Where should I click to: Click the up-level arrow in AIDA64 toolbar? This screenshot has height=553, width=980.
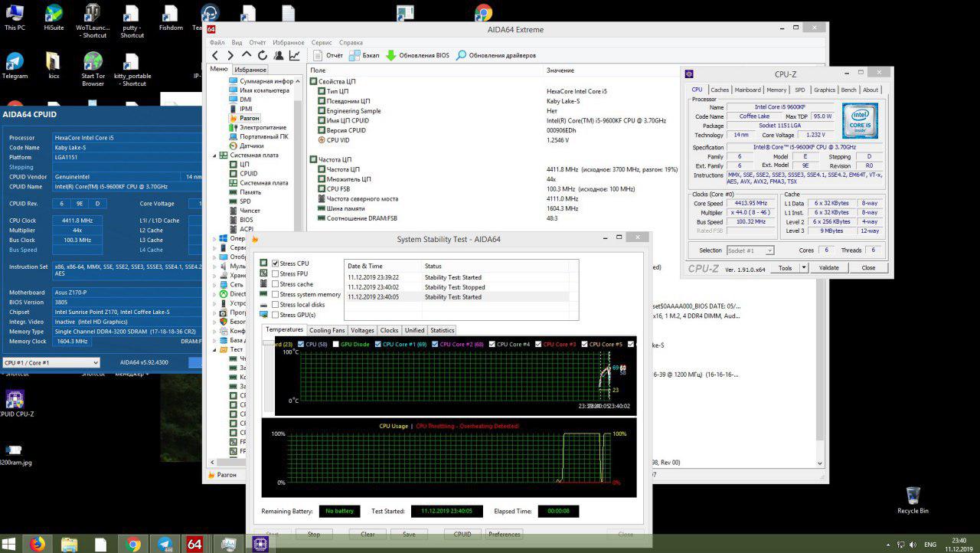pos(247,55)
